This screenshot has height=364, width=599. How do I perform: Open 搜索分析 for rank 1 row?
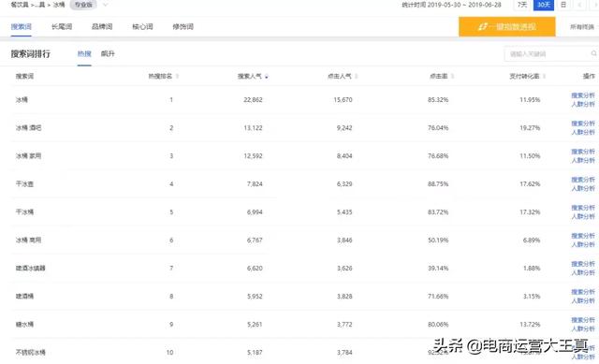coord(583,95)
